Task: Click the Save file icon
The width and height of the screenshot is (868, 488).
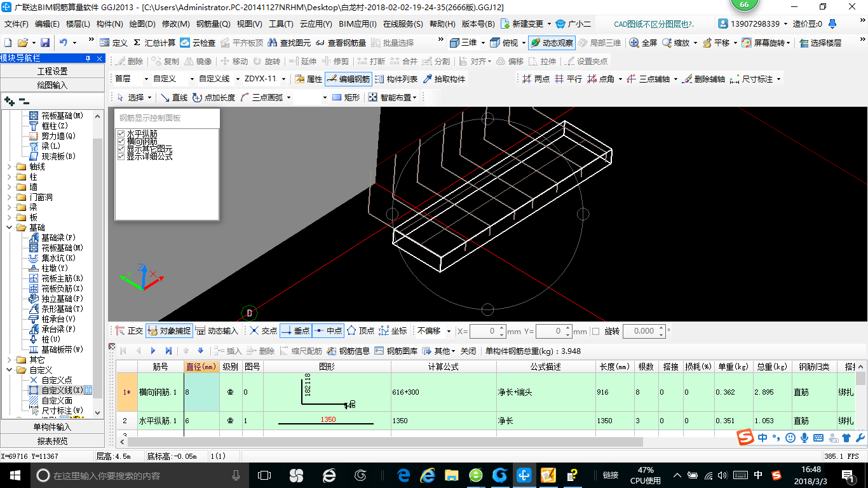Action: coord(45,43)
